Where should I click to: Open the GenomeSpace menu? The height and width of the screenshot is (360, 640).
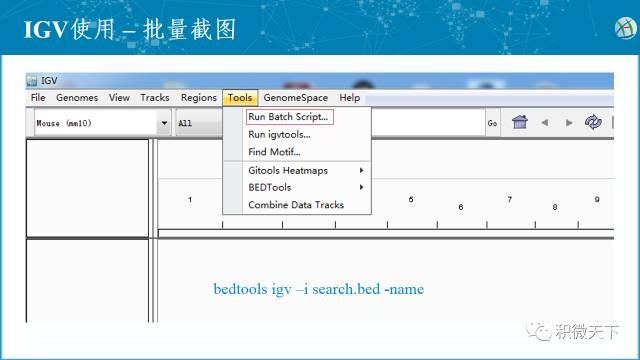tap(296, 98)
